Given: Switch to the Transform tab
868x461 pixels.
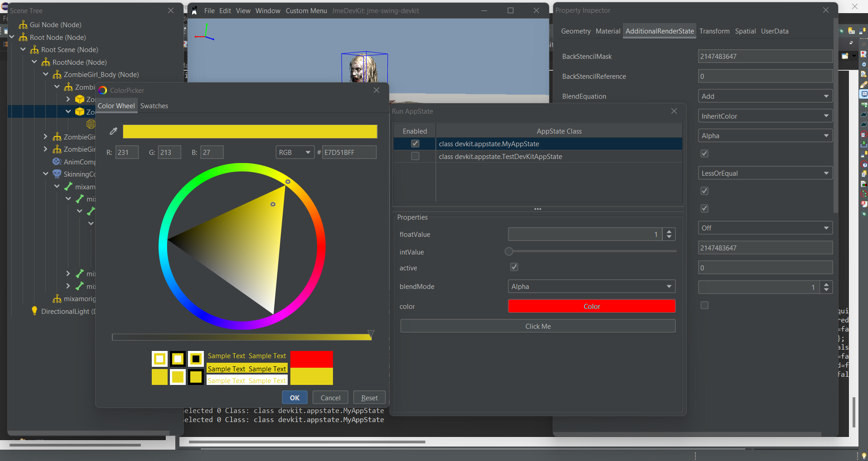Looking at the screenshot, I should click(714, 31).
